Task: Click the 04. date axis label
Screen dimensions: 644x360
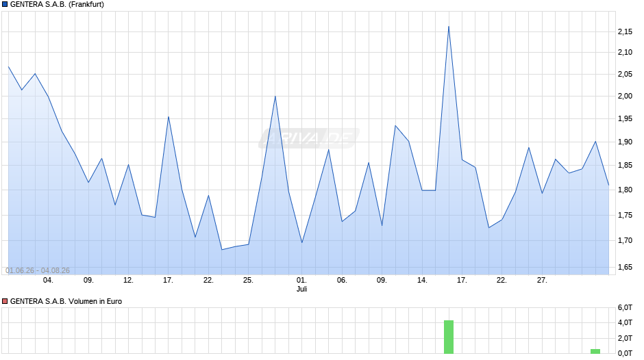Action: pyautogui.click(x=49, y=281)
